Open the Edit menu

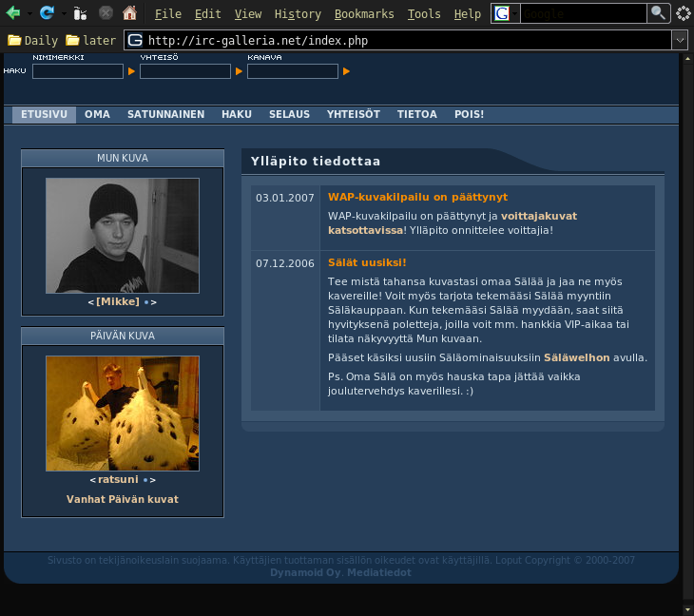click(x=207, y=14)
